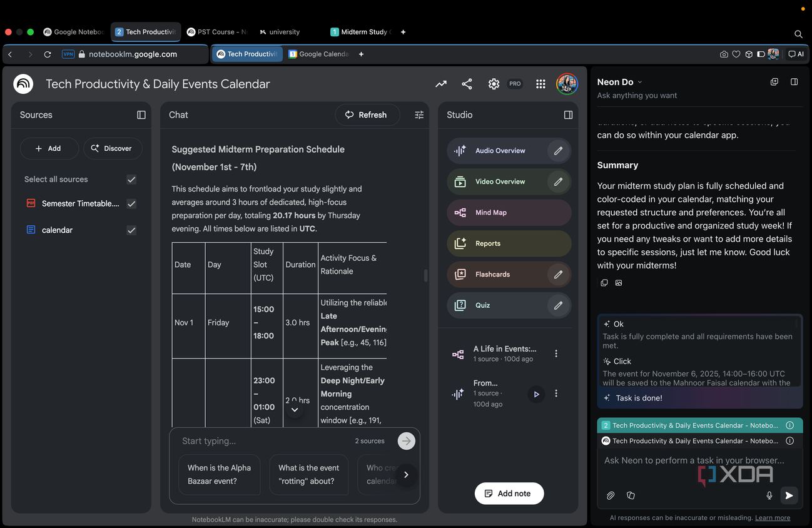
Task: Edit the Audio Overview settings
Action: 558,151
